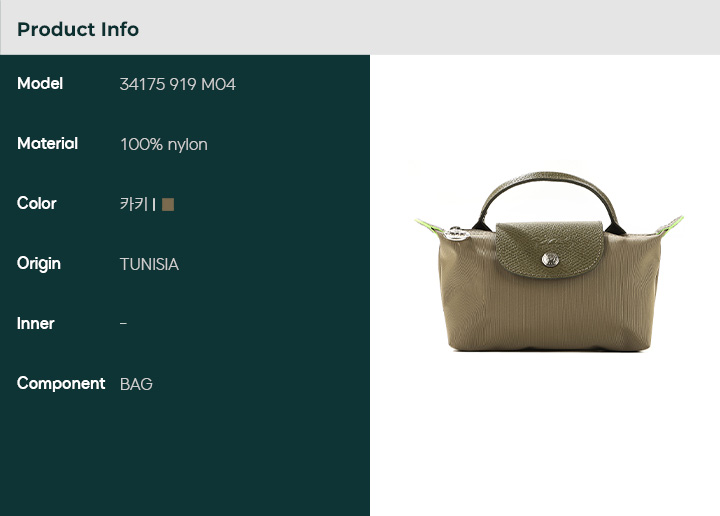Screen dimensions: 720x516
Task: Click the bag's leather top handle
Action: coord(545,180)
